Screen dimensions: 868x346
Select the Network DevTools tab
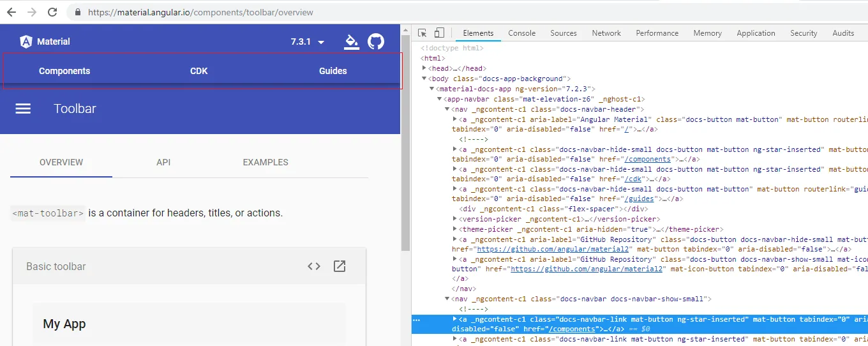click(x=606, y=33)
